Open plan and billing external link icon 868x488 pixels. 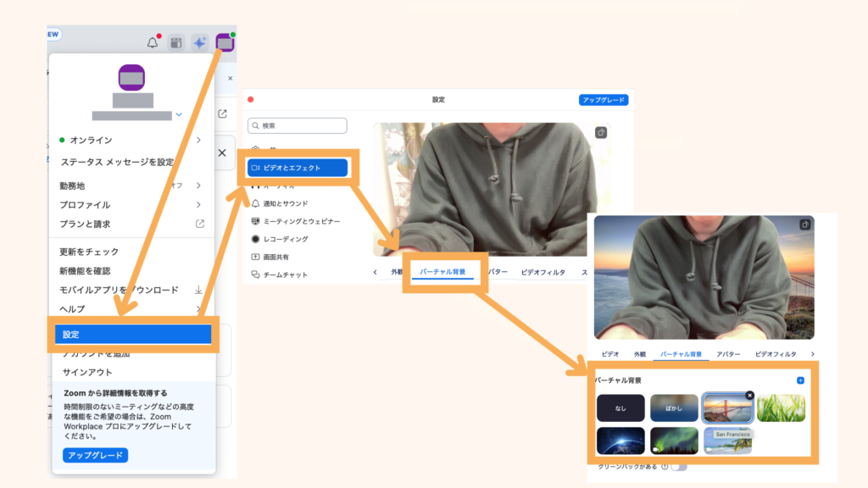pos(200,224)
